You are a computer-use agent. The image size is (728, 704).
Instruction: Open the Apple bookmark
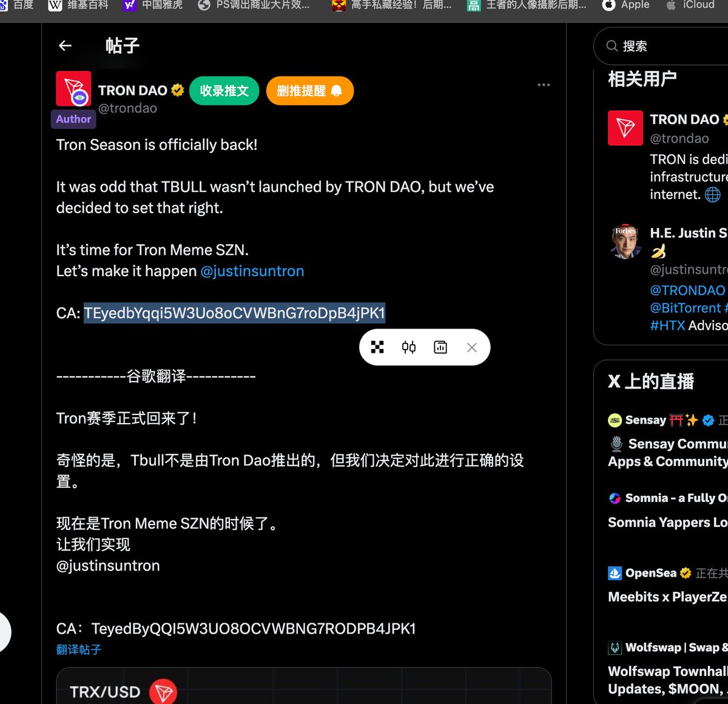point(626,5)
